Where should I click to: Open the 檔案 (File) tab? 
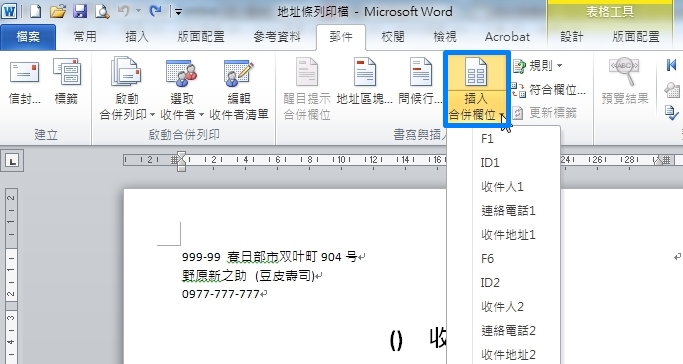(x=28, y=37)
